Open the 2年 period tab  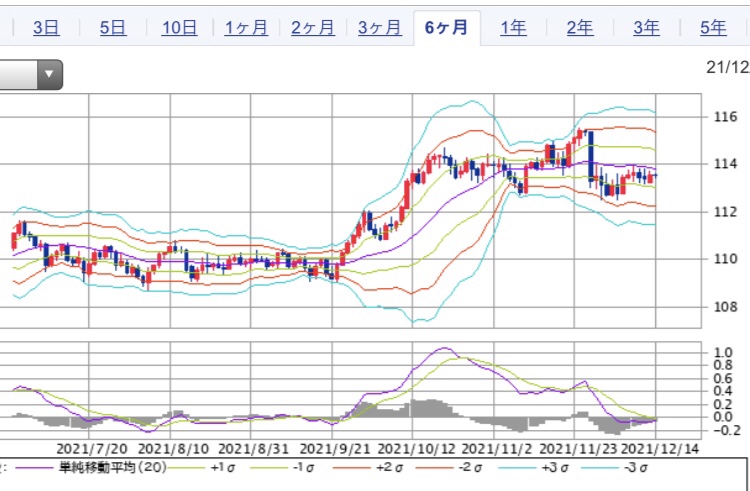[580, 28]
